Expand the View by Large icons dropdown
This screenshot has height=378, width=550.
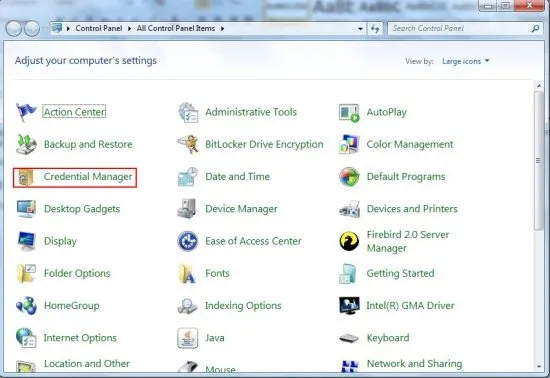[x=465, y=61]
